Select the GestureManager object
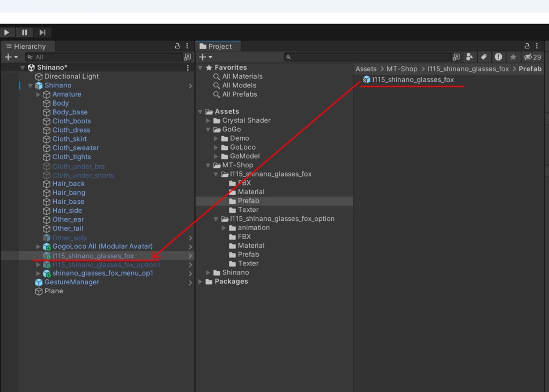The height and width of the screenshot is (392, 549). (x=71, y=282)
